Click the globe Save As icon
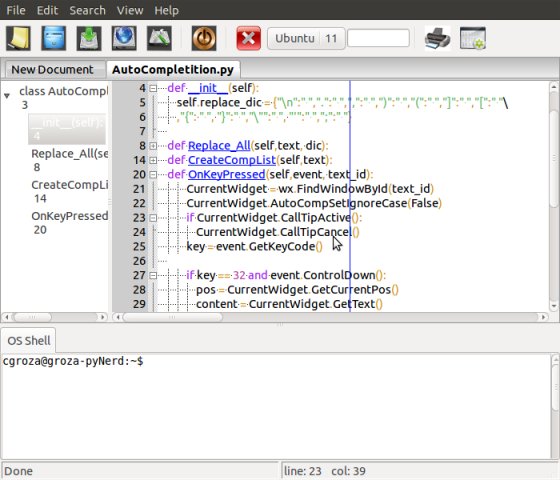 click(124, 38)
